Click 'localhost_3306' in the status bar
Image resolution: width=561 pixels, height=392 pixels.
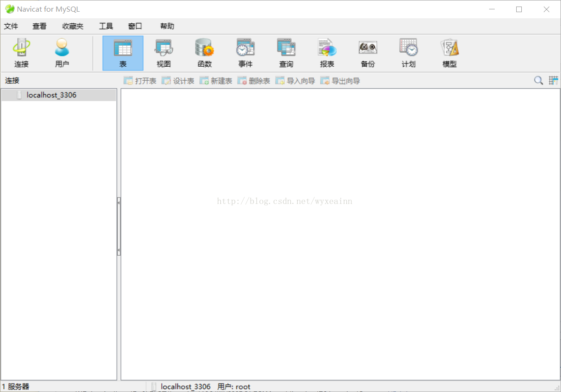[186, 386]
